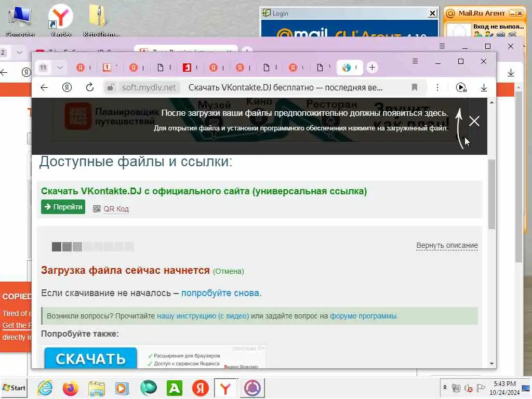532x399 pixels.
Task: Open the Yandex home button beside the reload icon
Action: [67, 87]
